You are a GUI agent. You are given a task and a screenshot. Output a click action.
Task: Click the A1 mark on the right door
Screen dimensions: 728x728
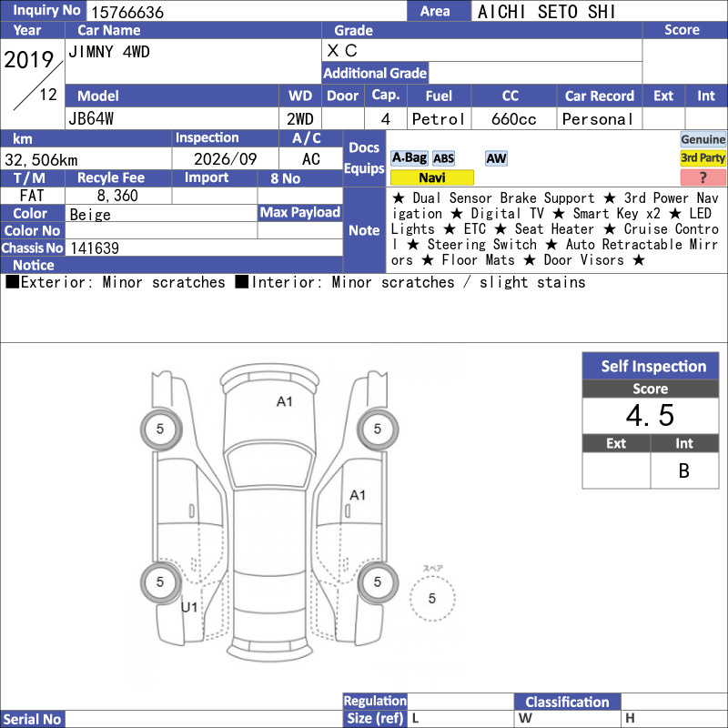coord(358,495)
